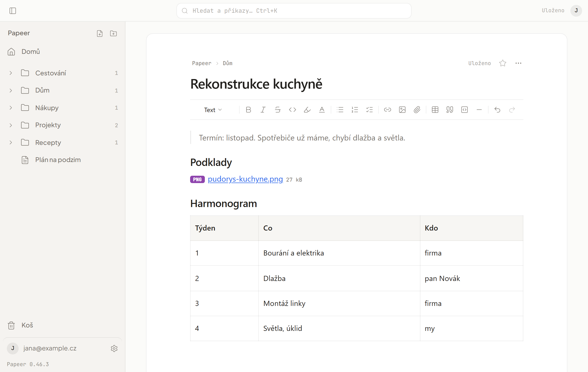Insert a checklist
Image resolution: width=588 pixels, height=372 pixels.
click(369, 110)
